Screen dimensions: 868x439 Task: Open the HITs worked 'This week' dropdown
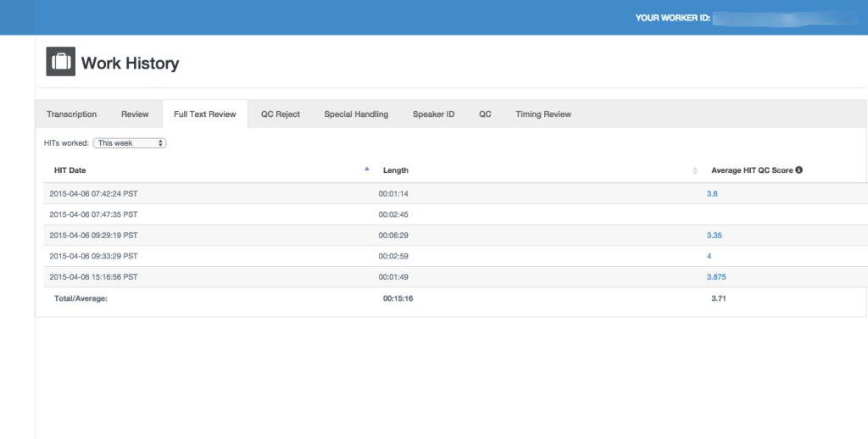pyautogui.click(x=130, y=143)
